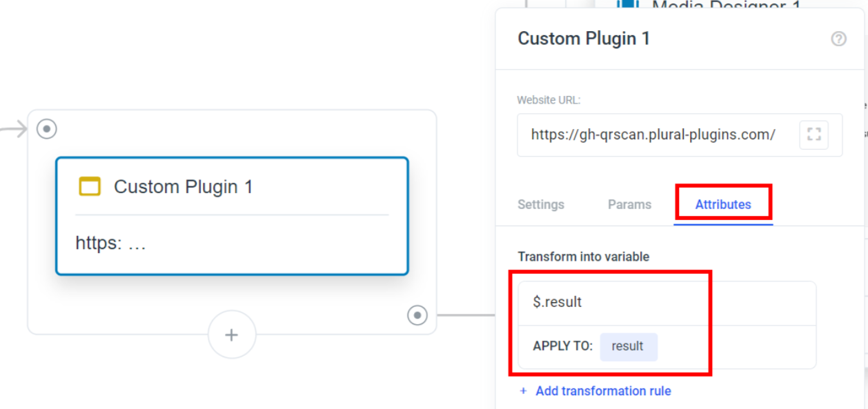Select the Custom Plugin 1 node card title
Viewport: 868px width, 409px height.
pyautogui.click(x=184, y=187)
